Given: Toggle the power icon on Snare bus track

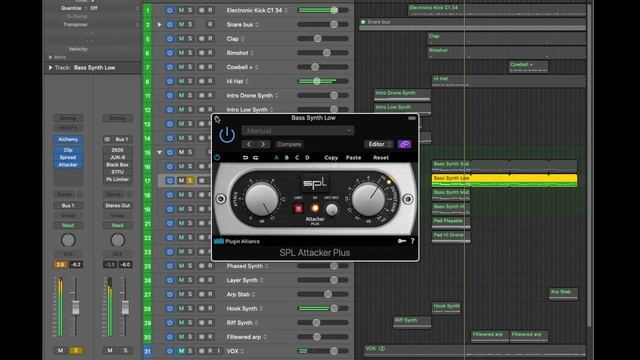Looking at the screenshot, I should coord(170,24).
